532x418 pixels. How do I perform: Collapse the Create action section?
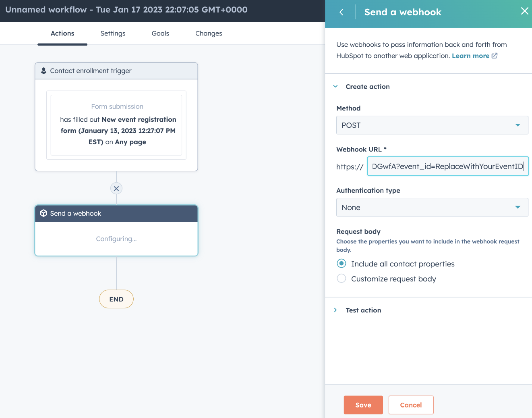335,86
